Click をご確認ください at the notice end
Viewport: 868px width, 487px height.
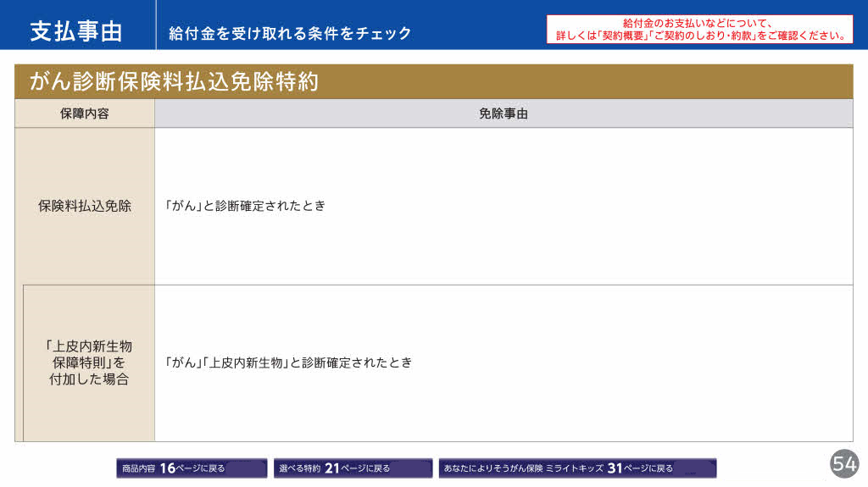pyautogui.click(x=802, y=36)
